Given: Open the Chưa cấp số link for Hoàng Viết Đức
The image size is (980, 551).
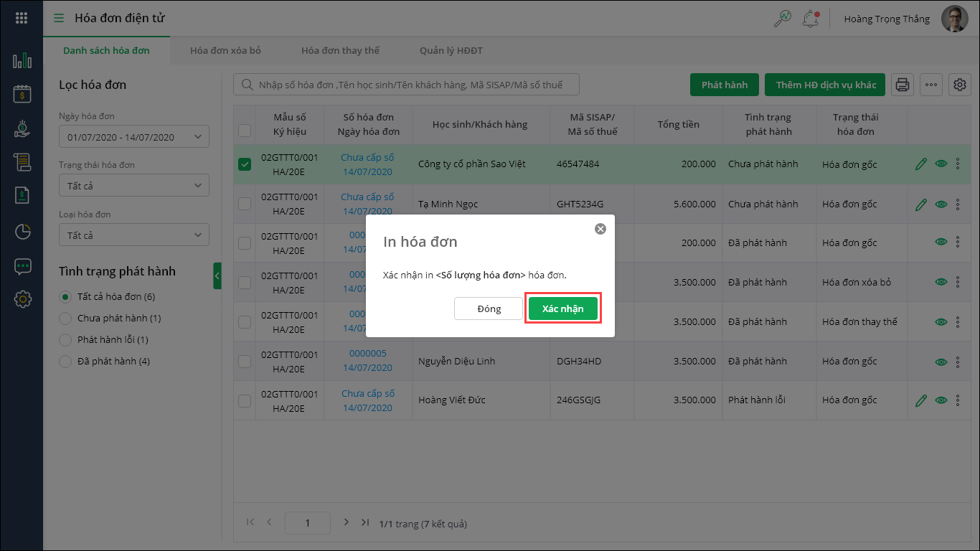Looking at the screenshot, I should [367, 393].
